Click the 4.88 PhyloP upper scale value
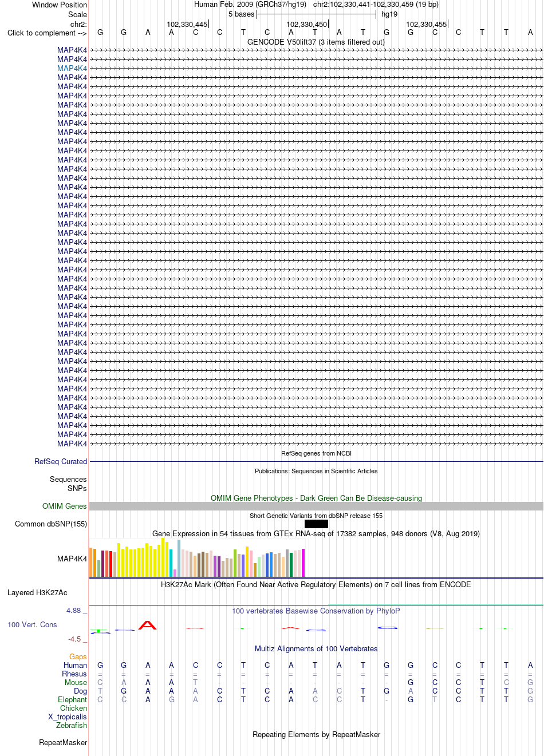 74,611
